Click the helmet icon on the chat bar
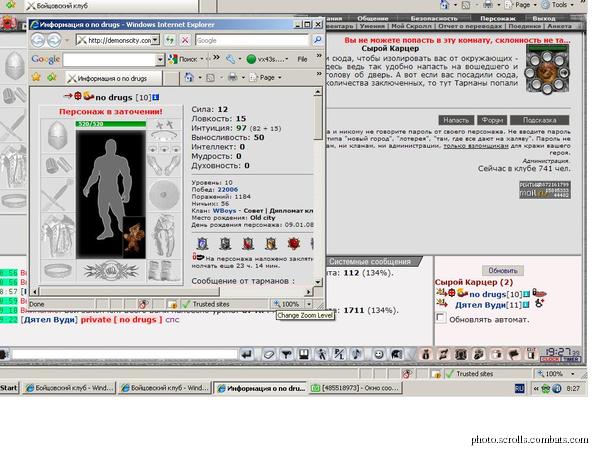The image size is (600, 450). tap(396, 354)
